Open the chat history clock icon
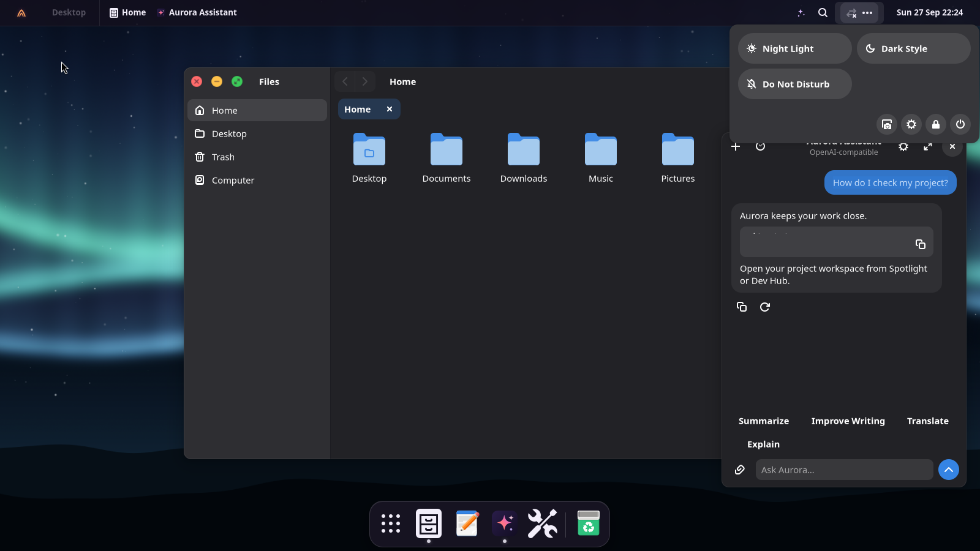The height and width of the screenshot is (551, 980). pyautogui.click(x=760, y=146)
